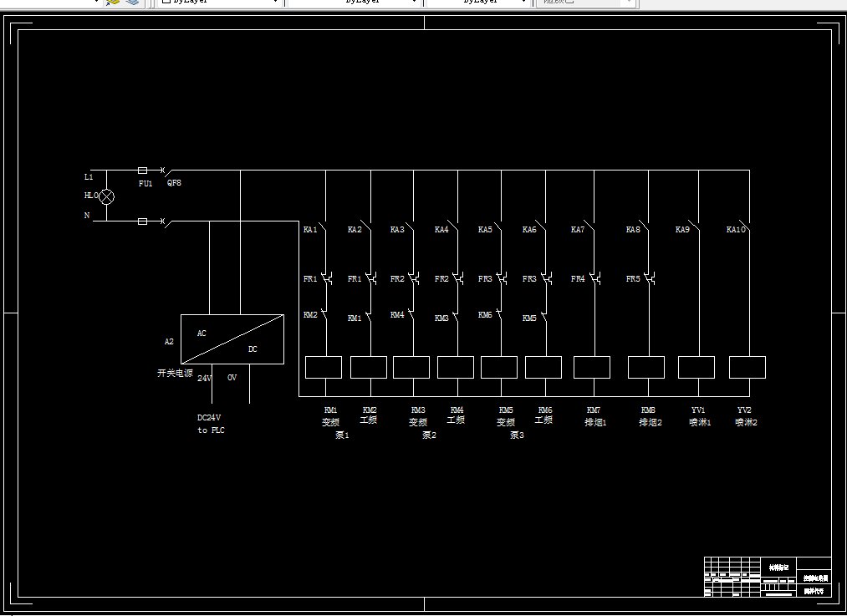Screen dimensions: 847x616
Task: Open the color ByLayer dropdown with swatch
Action: [x=219, y=3]
